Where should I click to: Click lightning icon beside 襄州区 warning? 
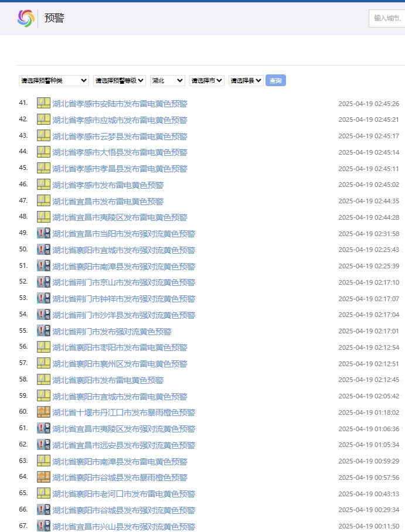click(x=43, y=363)
